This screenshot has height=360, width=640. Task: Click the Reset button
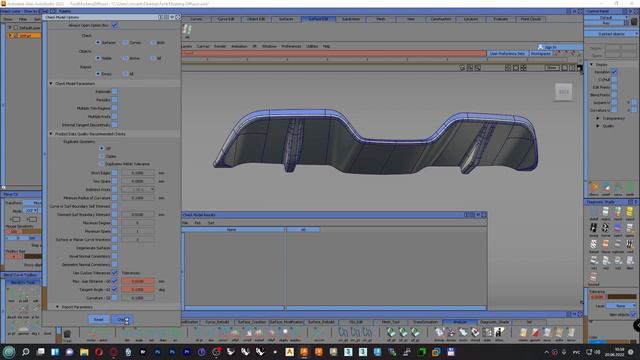(99, 320)
